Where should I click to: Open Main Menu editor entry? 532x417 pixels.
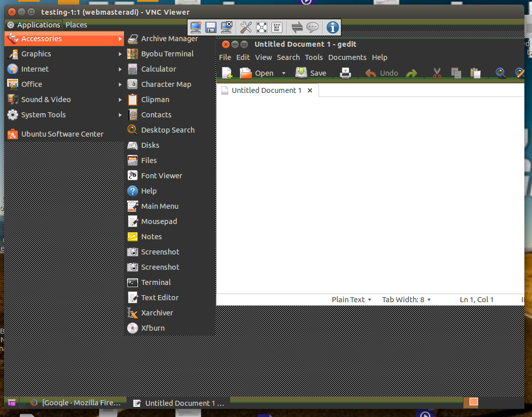click(170, 206)
